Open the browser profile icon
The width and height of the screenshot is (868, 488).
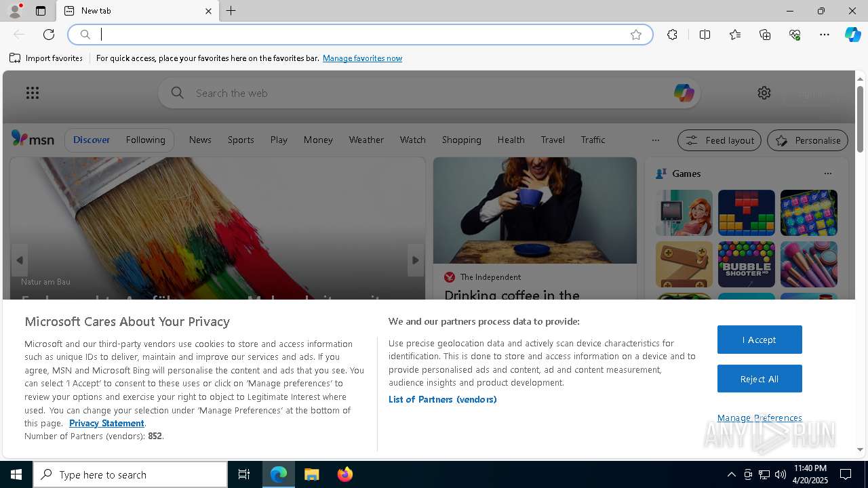15,11
